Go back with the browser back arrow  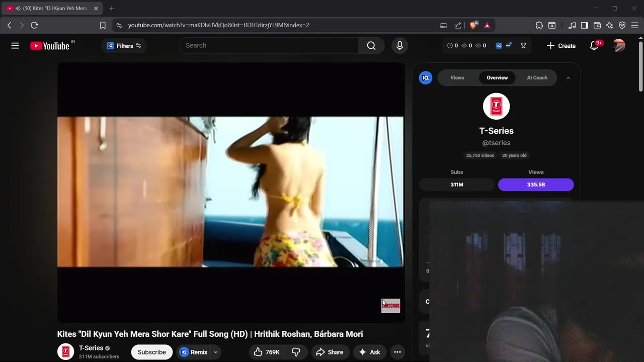pyautogui.click(x=9, y=25)
